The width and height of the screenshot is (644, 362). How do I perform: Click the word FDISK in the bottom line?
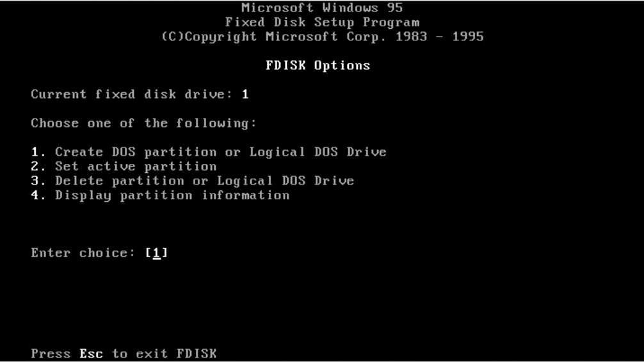coord(197,354)
